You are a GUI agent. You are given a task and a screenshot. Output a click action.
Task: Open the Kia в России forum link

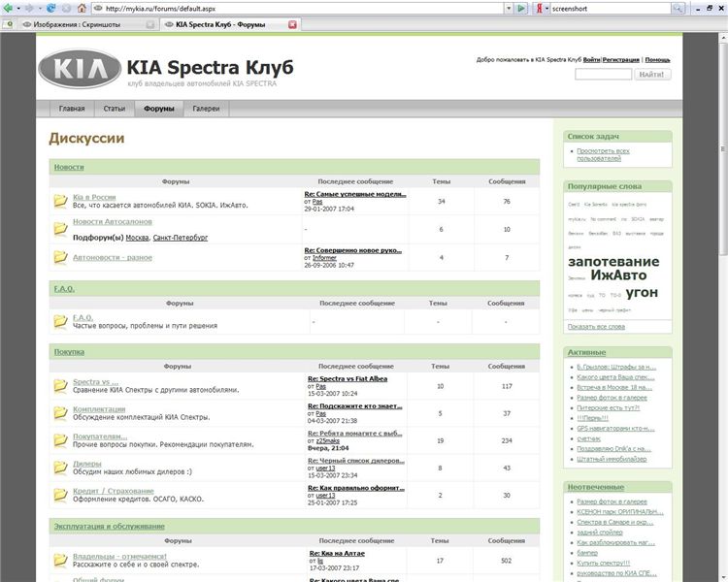point(94,197)
